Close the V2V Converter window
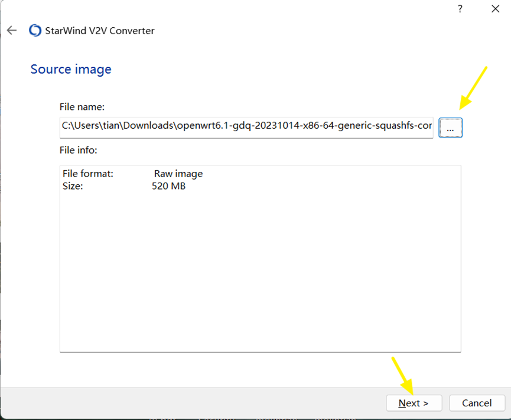This screenshot has height=420, width=511. 496,9
